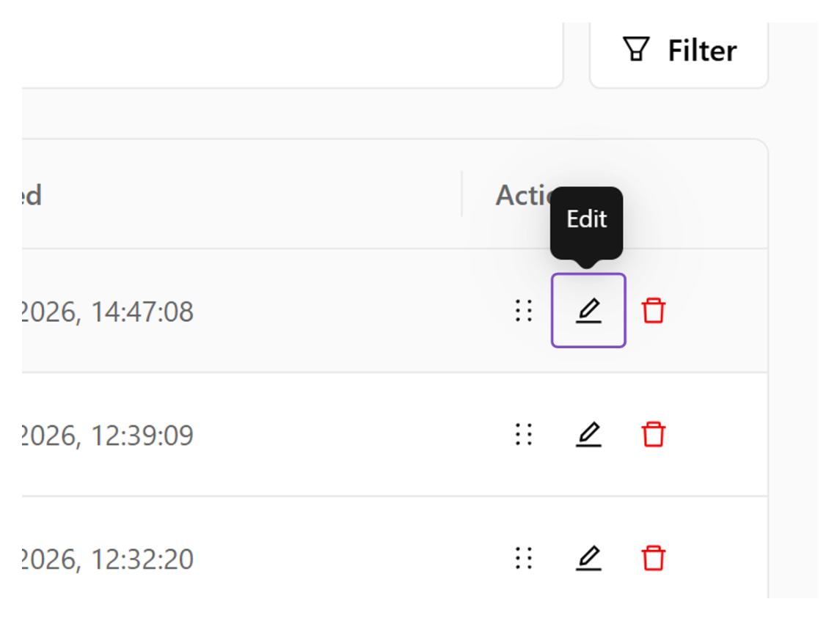Edit the entry from 14:47:08
The image size is (840, 621).
(x=588, y=311)
